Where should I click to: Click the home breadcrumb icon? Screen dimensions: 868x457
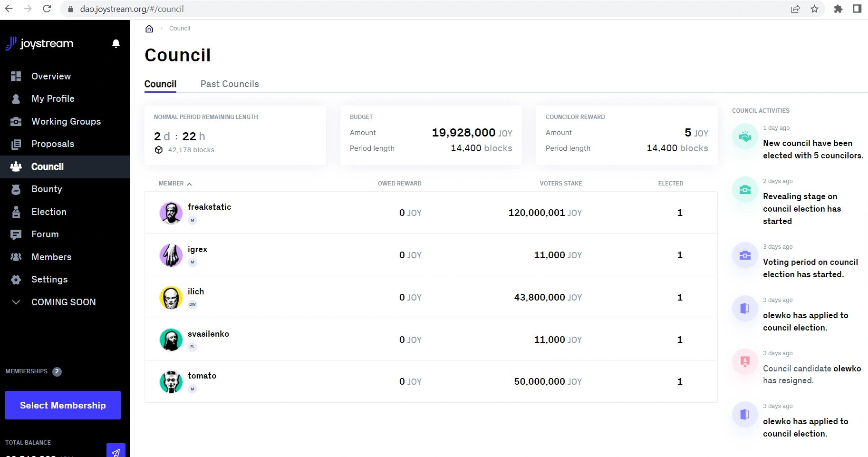149,29
